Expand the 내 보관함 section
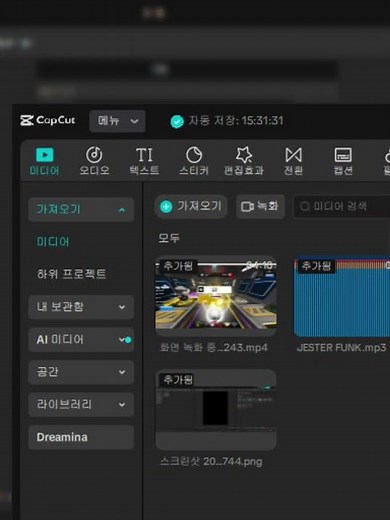This screenshot has width=390, height=520. [81, 307]
